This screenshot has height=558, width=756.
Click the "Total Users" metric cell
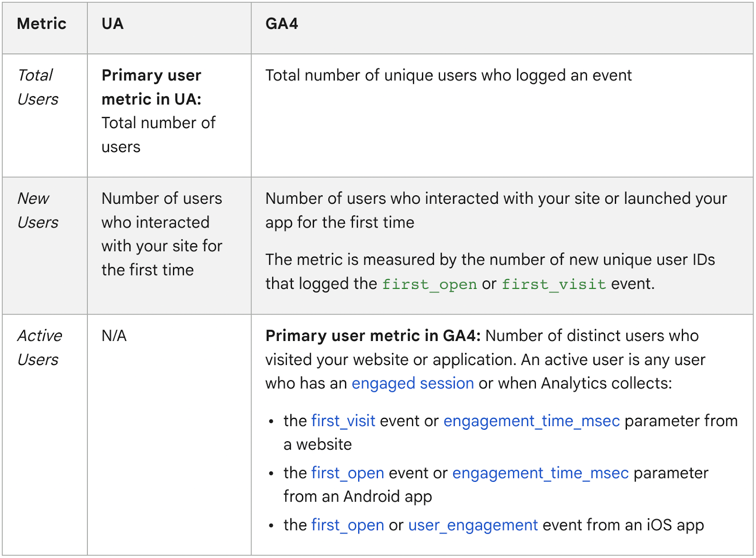(37, 87)
